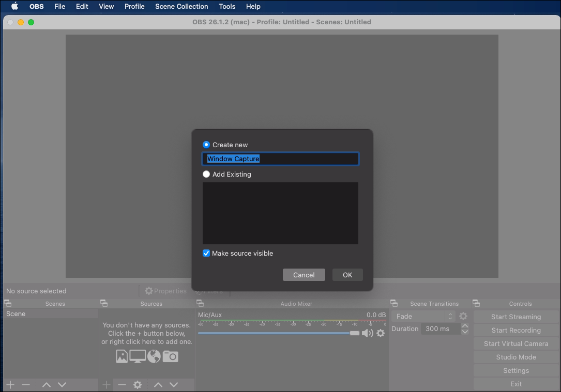The height and width of the screenshot is (392, 561).
Task: Click the Mic/Aux volume slider handle
Action: click(354, 333)
